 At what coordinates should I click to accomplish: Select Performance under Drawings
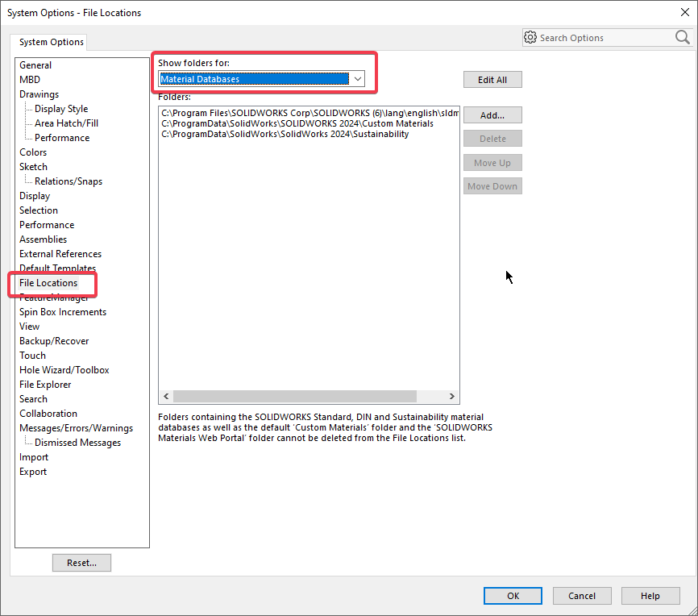(62, 138)
